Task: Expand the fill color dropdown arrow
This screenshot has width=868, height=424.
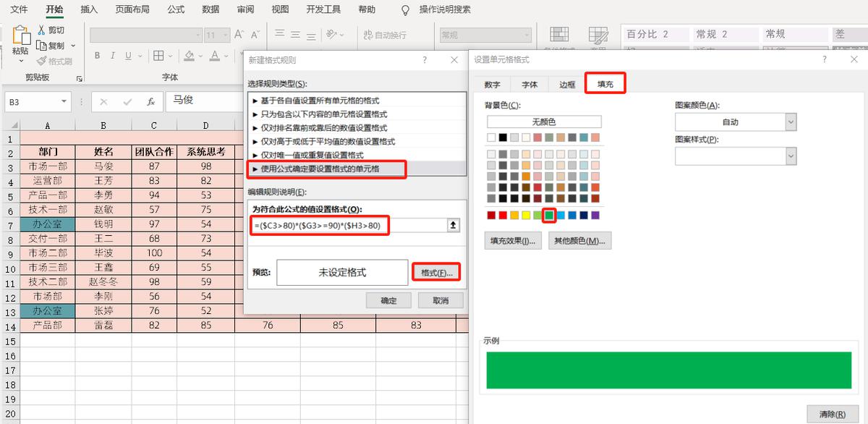Action: pos(201,56)
